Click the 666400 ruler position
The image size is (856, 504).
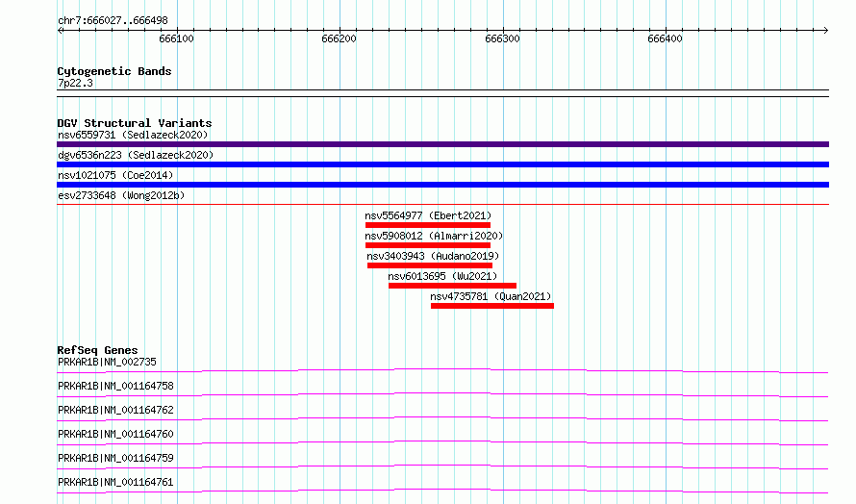[x=665, y=38]
